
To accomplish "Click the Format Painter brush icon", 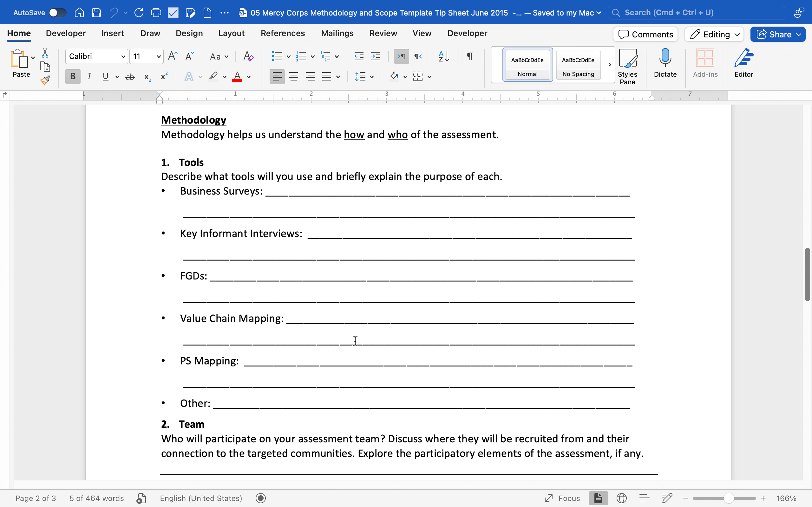I will pyautogui.click(x=45, y=80).
